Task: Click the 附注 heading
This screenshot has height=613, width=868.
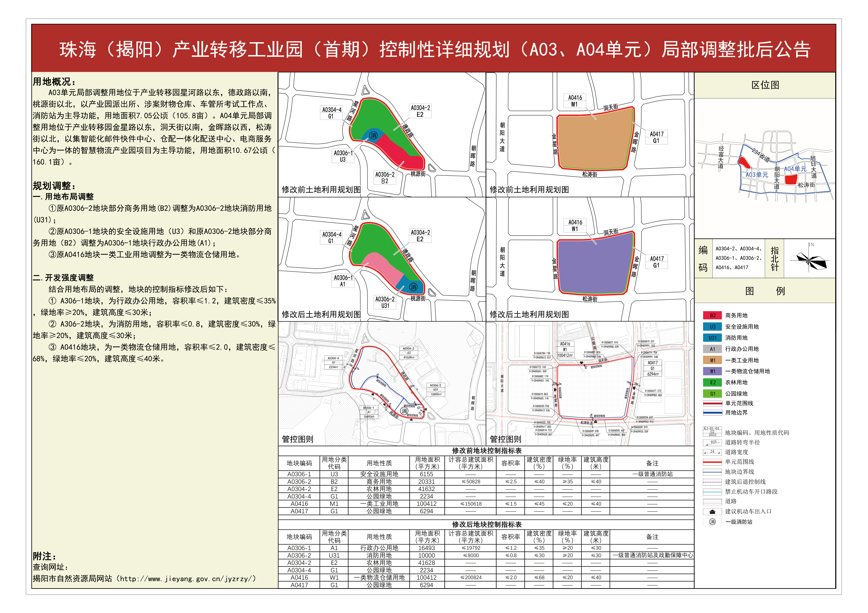Action: pos(45,556)
